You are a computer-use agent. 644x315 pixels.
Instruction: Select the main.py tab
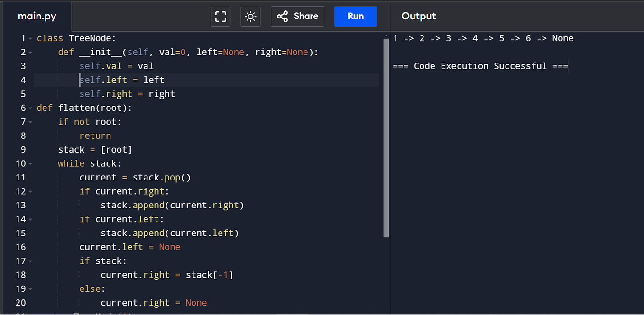(x=37, y=16)
